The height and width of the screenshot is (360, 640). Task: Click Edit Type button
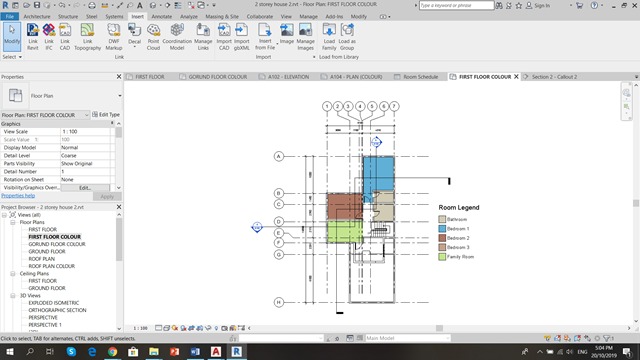click(106, 115)
